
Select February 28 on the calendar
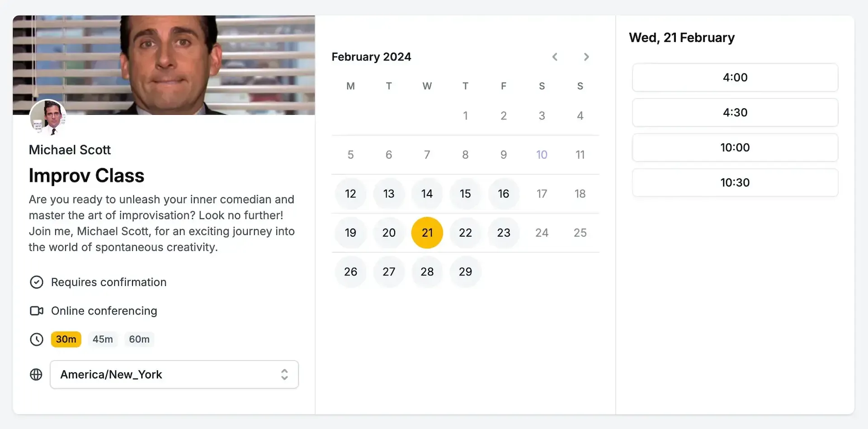(427, 271)
